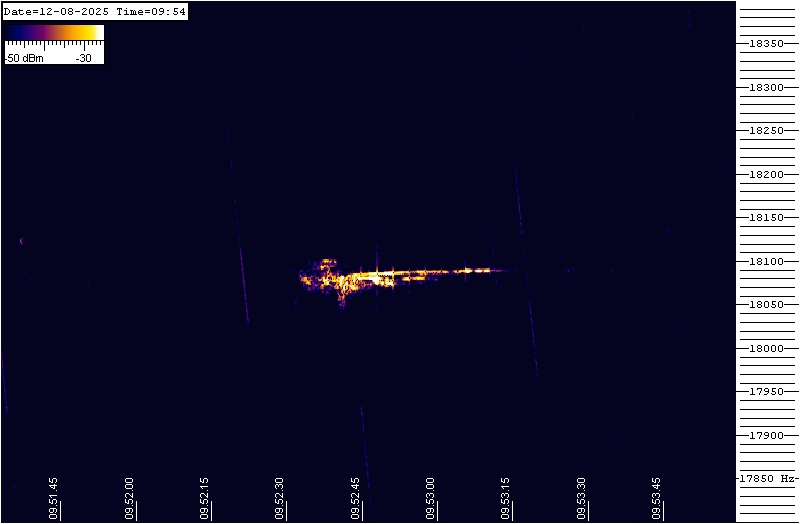Click the 09.51.45 time marker
This screenshot has width=800, height=524.
click(53, 498)
